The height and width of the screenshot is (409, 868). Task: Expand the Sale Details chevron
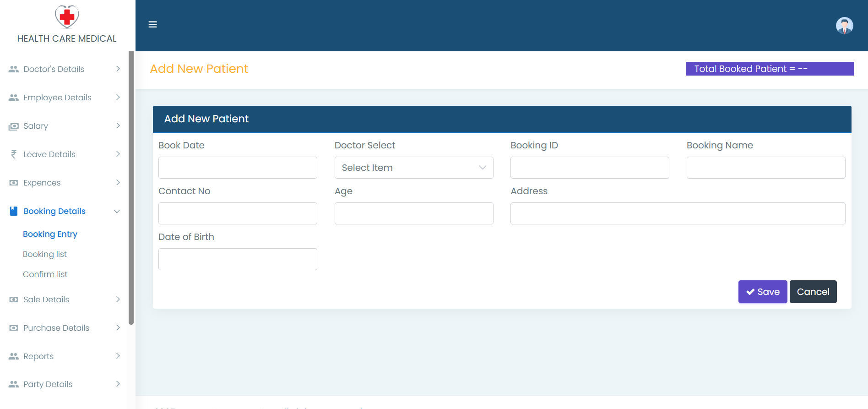[118, 300]
